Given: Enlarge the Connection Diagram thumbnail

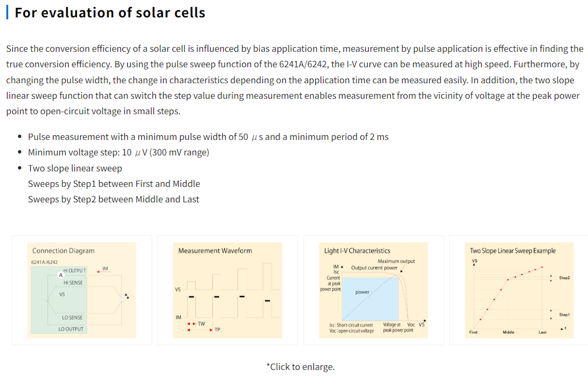Looking at the screenshot, I should [x=82, y=290].
